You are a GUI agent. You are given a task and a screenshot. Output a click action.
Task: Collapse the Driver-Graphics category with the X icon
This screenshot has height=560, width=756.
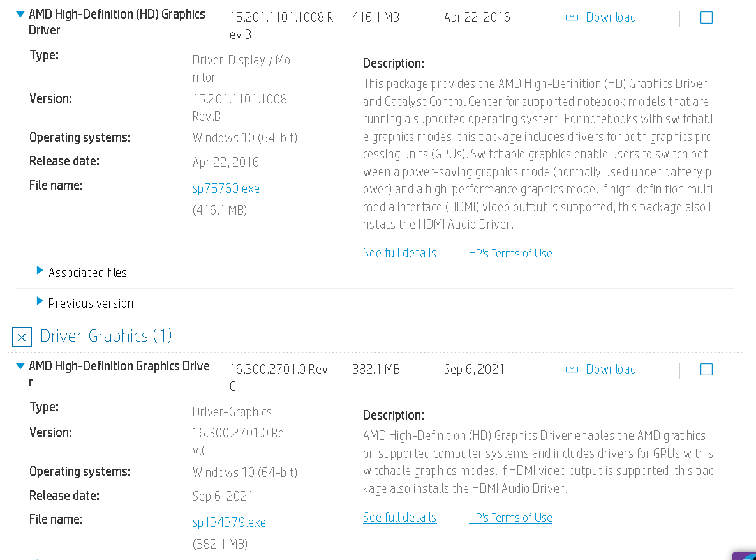coord(22,337)
